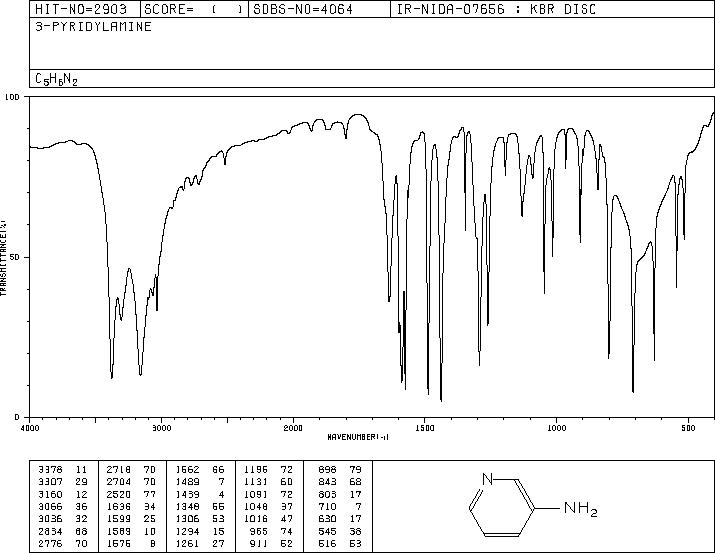
Task: Select the 1131 peak table entry
Action: click(x=269, y=481)
